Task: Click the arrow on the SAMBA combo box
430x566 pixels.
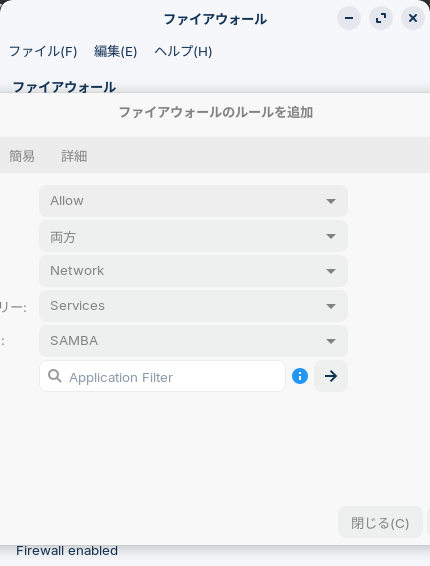Action: click(x=331, y=341)
